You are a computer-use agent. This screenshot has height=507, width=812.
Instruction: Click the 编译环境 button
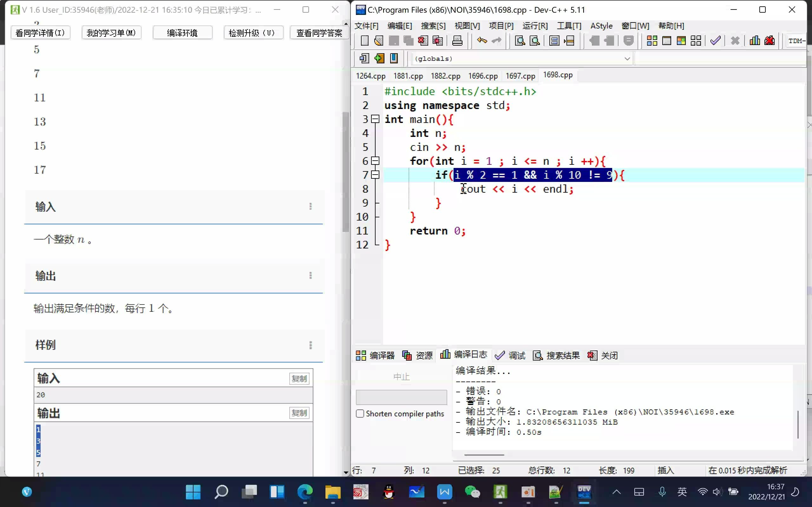(182, 32)
